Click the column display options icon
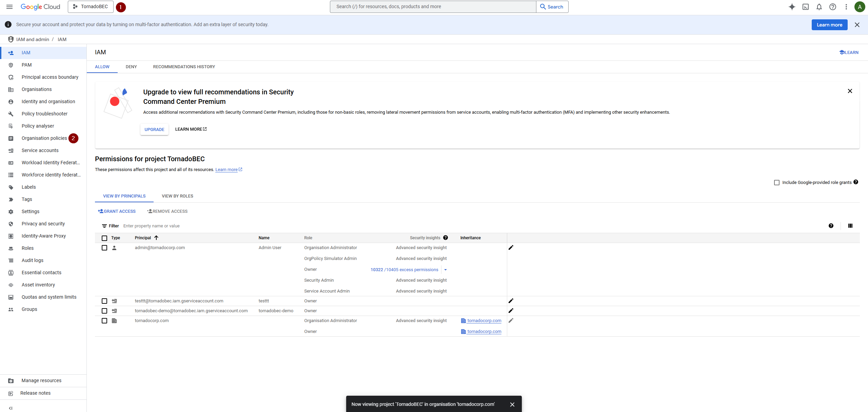 coord(850,226)
